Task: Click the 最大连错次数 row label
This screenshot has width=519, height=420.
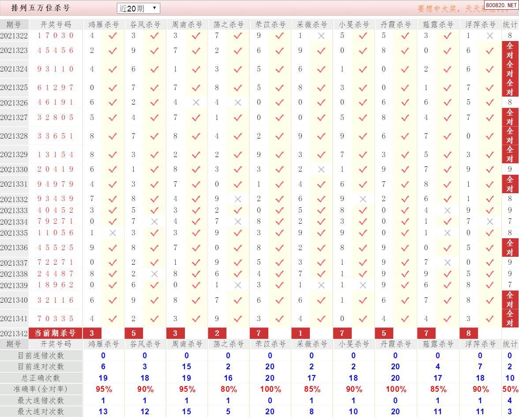Action: 41,401
